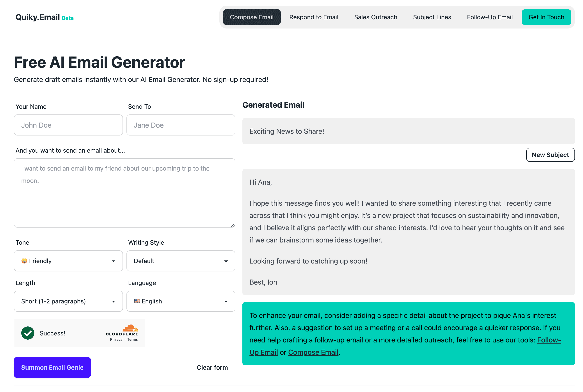
Task: Click Clear form
Action: pos(212,367)
